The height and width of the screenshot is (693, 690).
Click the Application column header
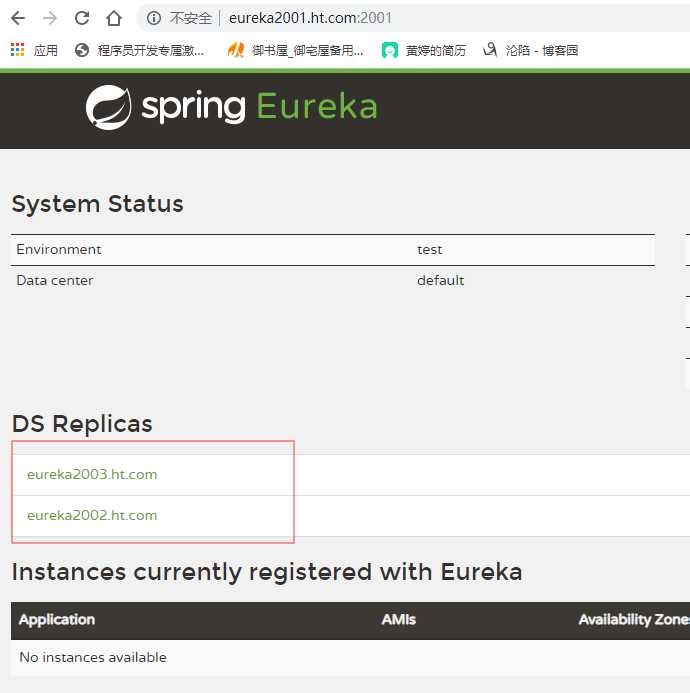click(x=57, y=620)
